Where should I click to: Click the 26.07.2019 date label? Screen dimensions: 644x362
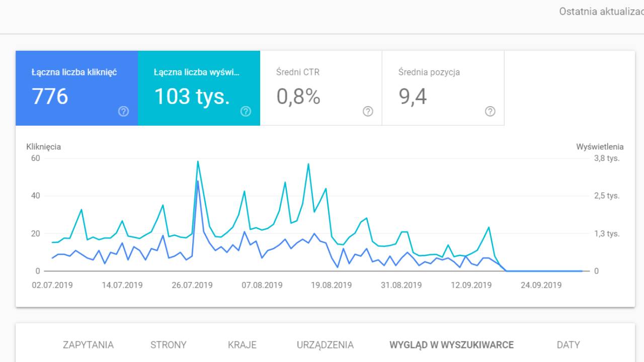[x=192, y=285]
